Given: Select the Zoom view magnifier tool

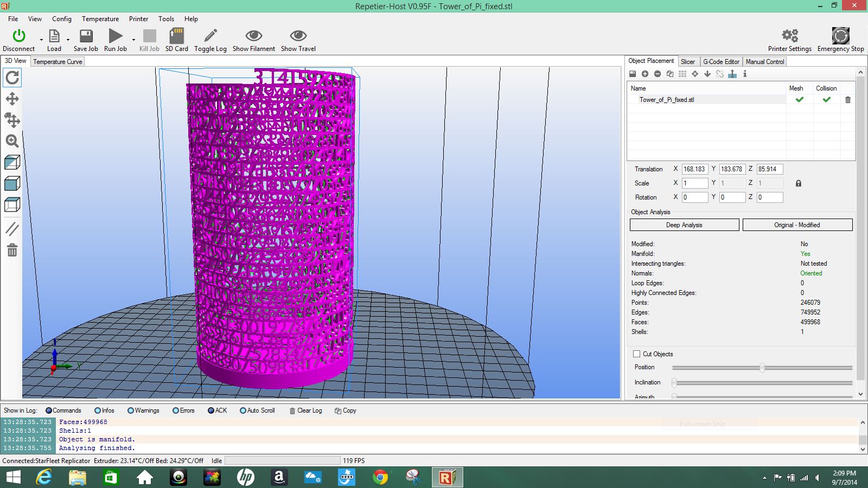Looking at the screenshot, I should [12, 141].
